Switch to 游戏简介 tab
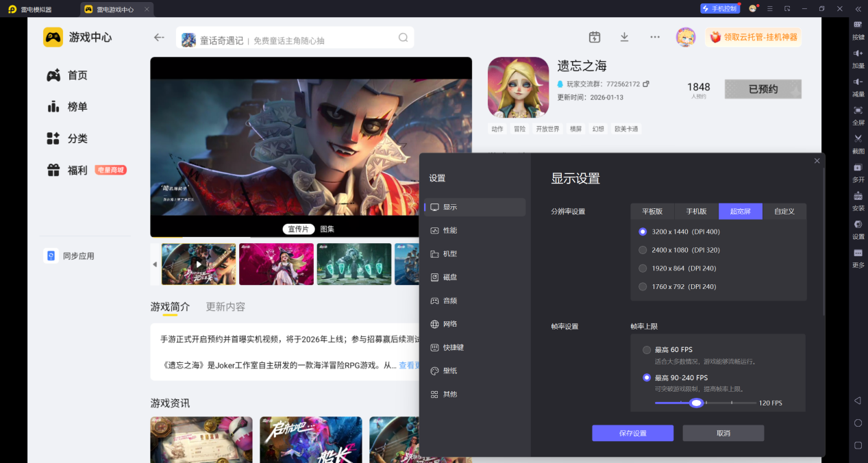 pyautogui.click(x=170, y=307)
